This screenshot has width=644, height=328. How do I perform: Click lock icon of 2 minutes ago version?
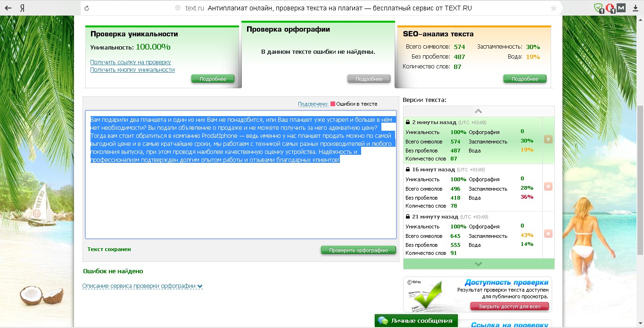408,122
